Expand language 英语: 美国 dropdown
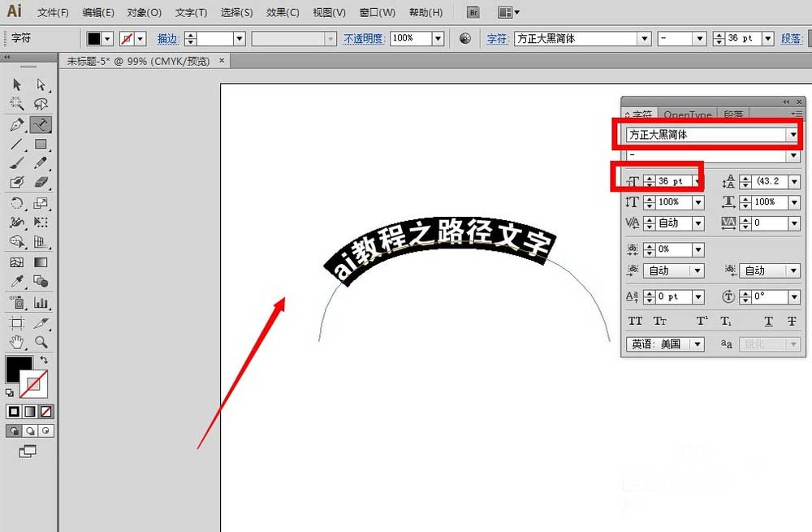Screen dimensions: 812x532 tap(698, 344)
